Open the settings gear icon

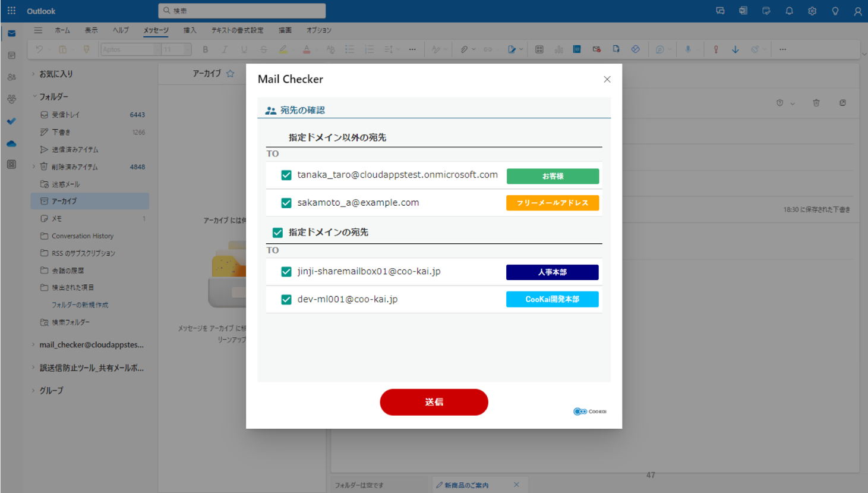coord(812,11)
